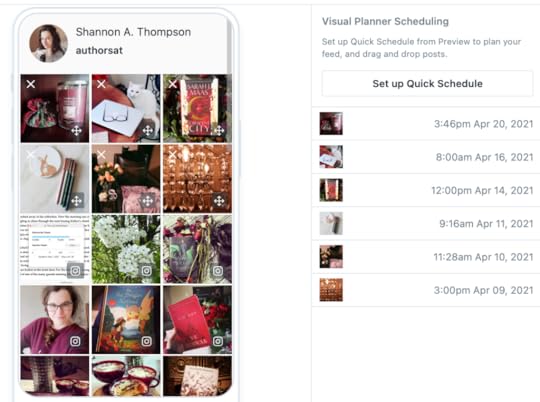540x402 pixels.
Task: Click the Set up Quick Schedule button
Action: click(427, 84)
